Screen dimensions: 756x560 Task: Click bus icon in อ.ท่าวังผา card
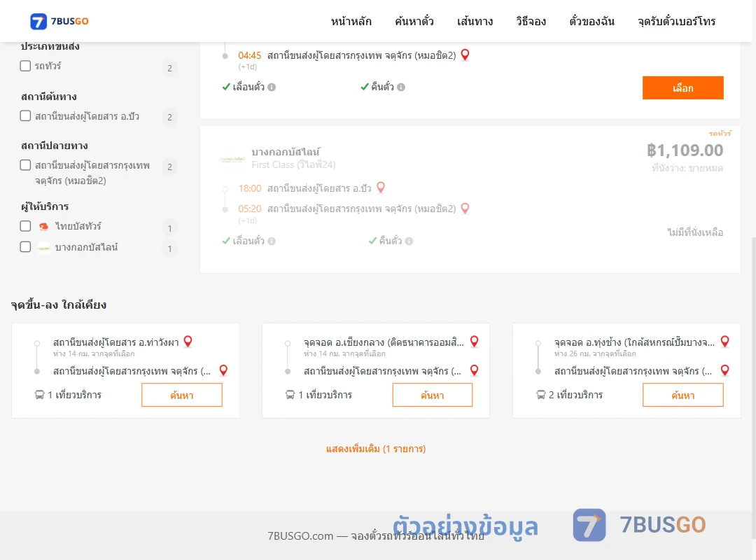39,395
